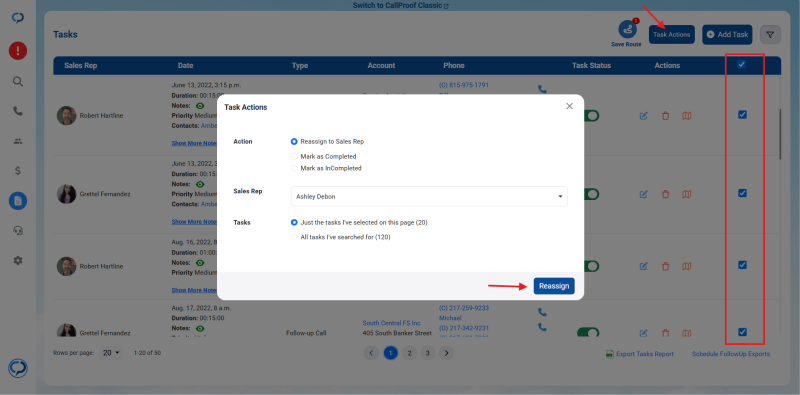
Task: Open the red alert notifications icon
Action: click(18, 51)
